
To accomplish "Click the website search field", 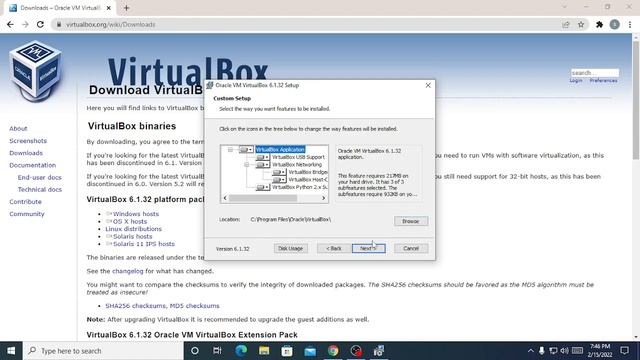I will (x=594, y=73).
